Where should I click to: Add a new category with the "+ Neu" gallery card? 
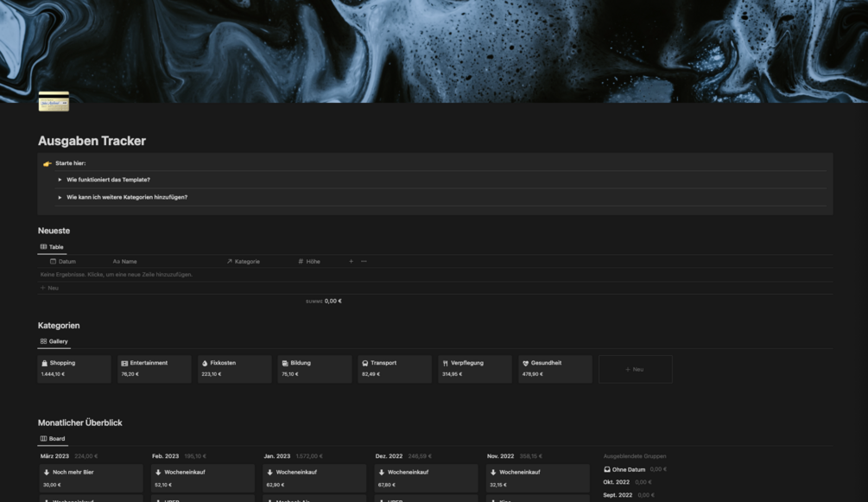pos(636,369)
